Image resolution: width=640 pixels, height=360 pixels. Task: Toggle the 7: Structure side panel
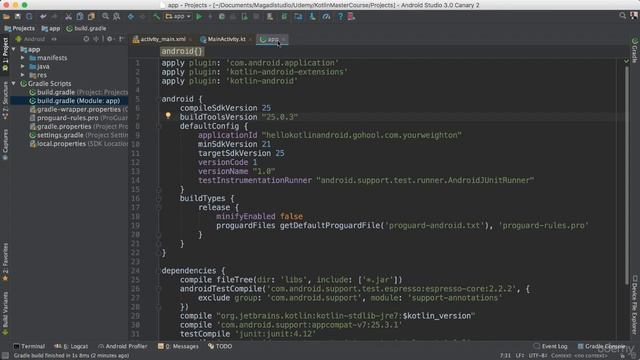pyautogui.click(x=5, y=100)
